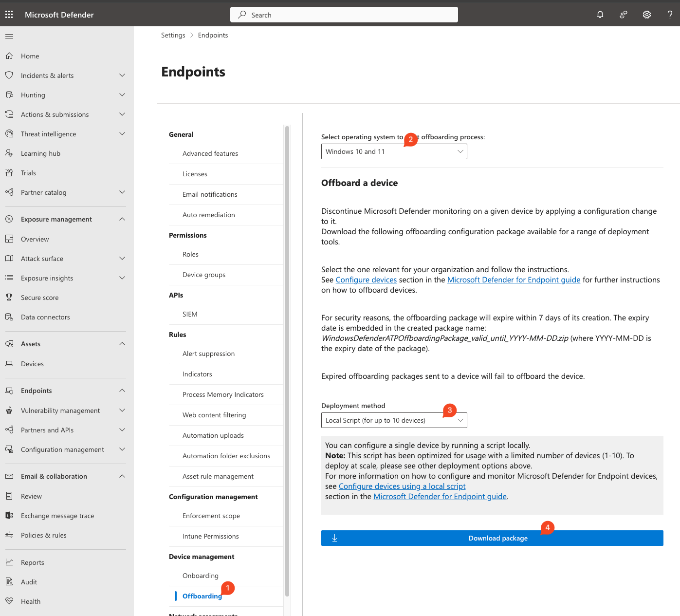The height and width of the screenshot is (616, 680).
Task: Select the Learning hub icon
Action: pos(10,153)
